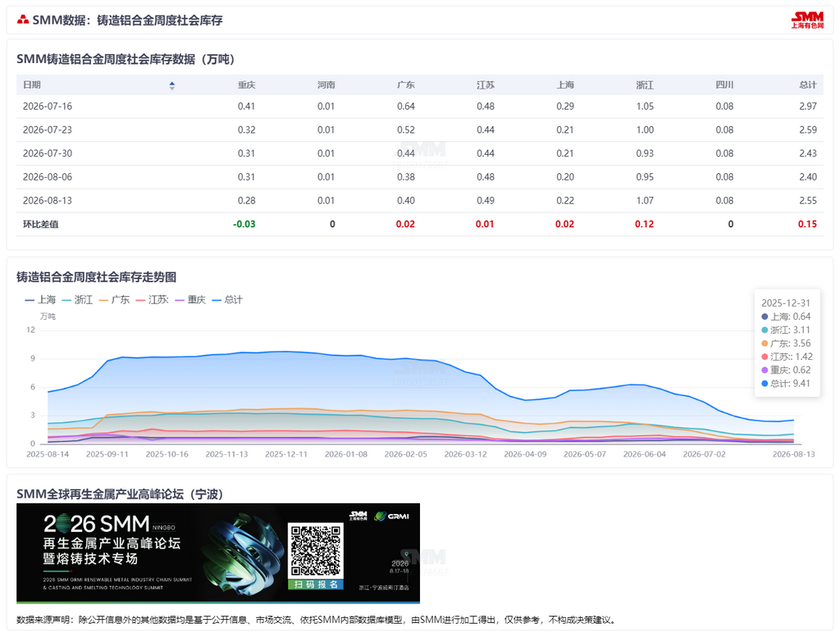
Task: Toggle the 总计 series in the chart legend
Action: (x=227, y=300)
